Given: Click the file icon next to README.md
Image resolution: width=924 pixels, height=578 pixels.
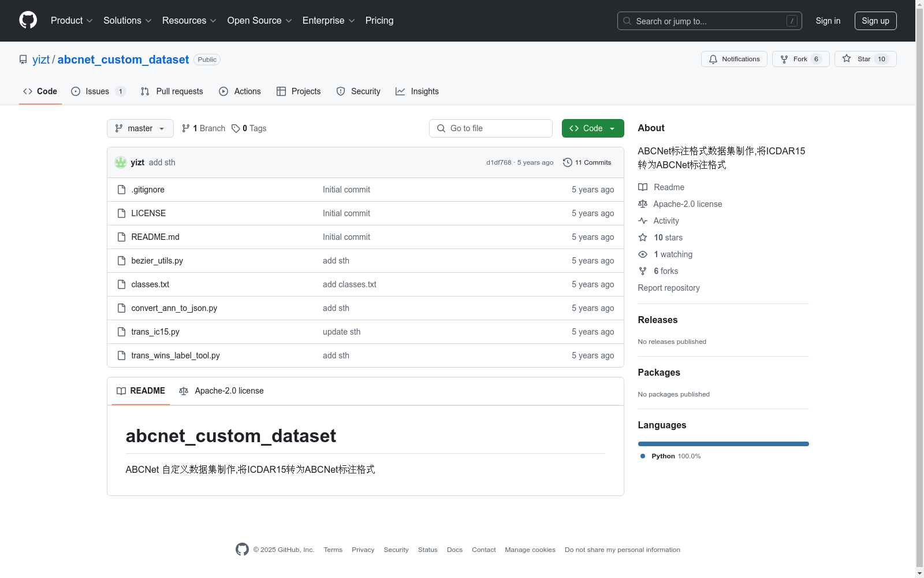Looking at the screenshot, I should pos(121,237).
